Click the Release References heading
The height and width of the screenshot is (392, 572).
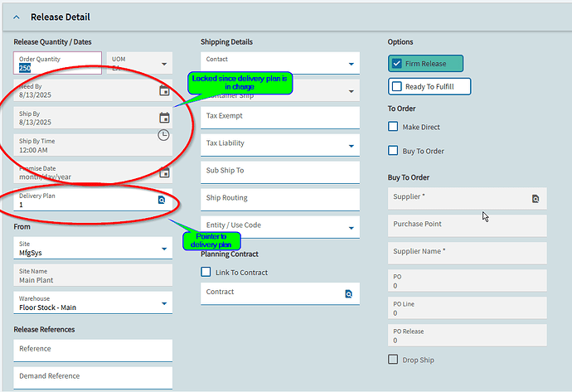click(x=44, y=330)
